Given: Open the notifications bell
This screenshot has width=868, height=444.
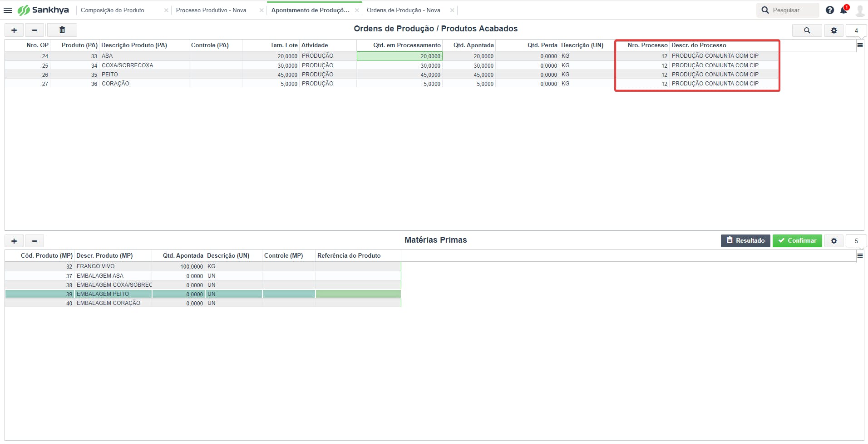Looking at the screenshot, I should pos(843,10).
